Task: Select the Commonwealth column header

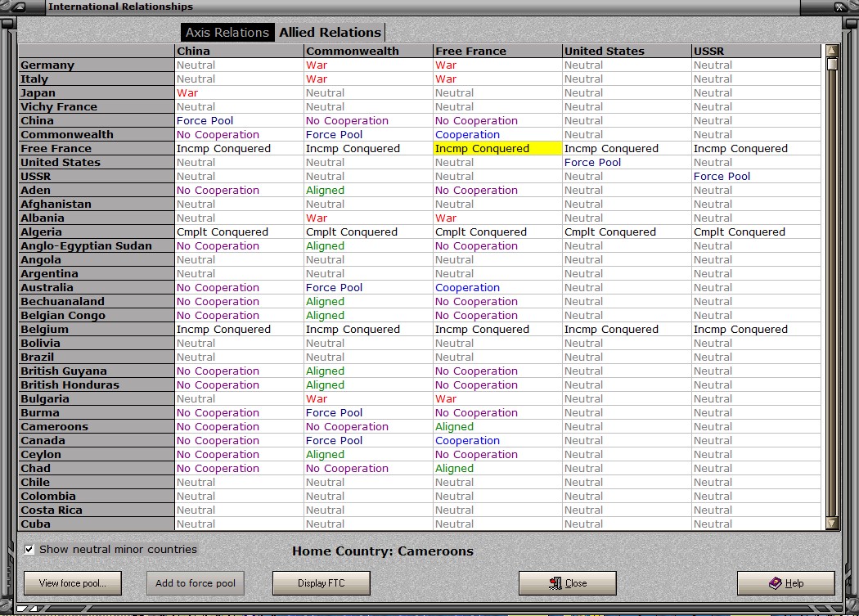Action: [x=368, y=51]
